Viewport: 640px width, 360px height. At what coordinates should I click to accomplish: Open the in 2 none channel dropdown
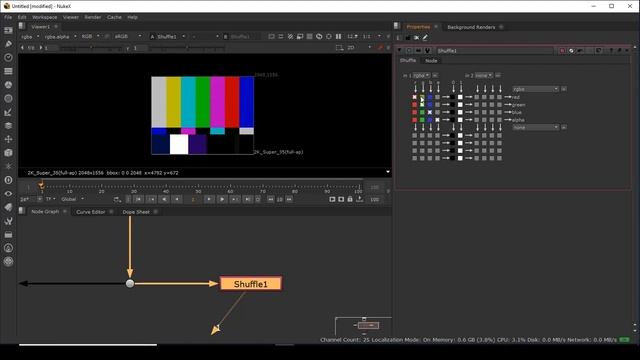coord(484,76)
